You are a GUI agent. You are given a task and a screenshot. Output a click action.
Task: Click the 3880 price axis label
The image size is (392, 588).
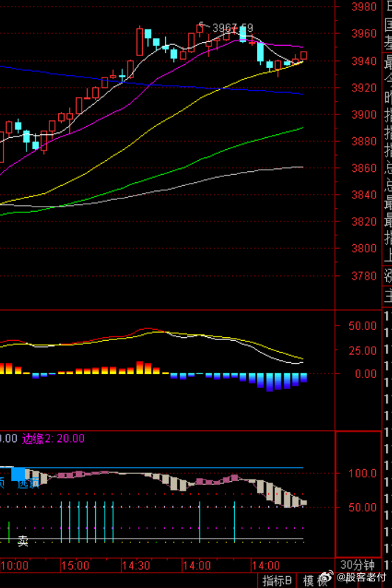pos(363,142)
